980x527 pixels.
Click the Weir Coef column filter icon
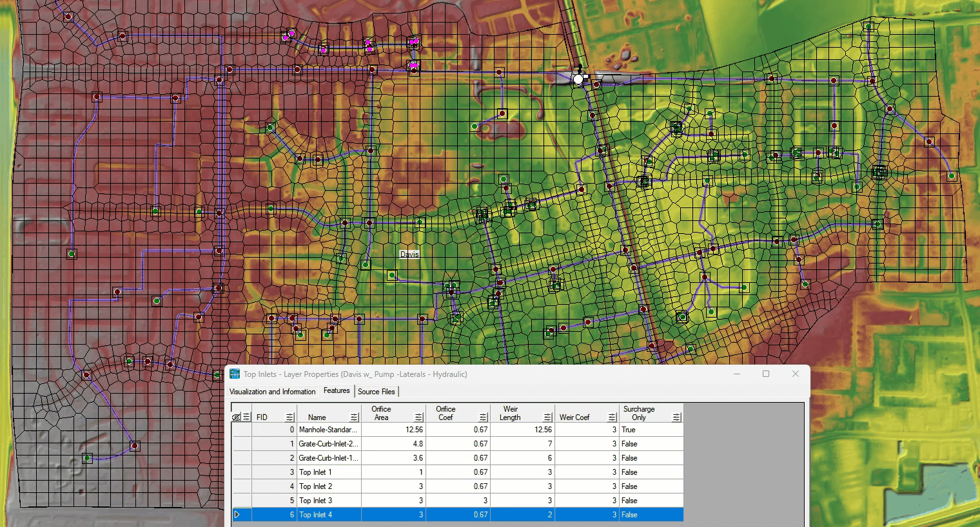612,417
